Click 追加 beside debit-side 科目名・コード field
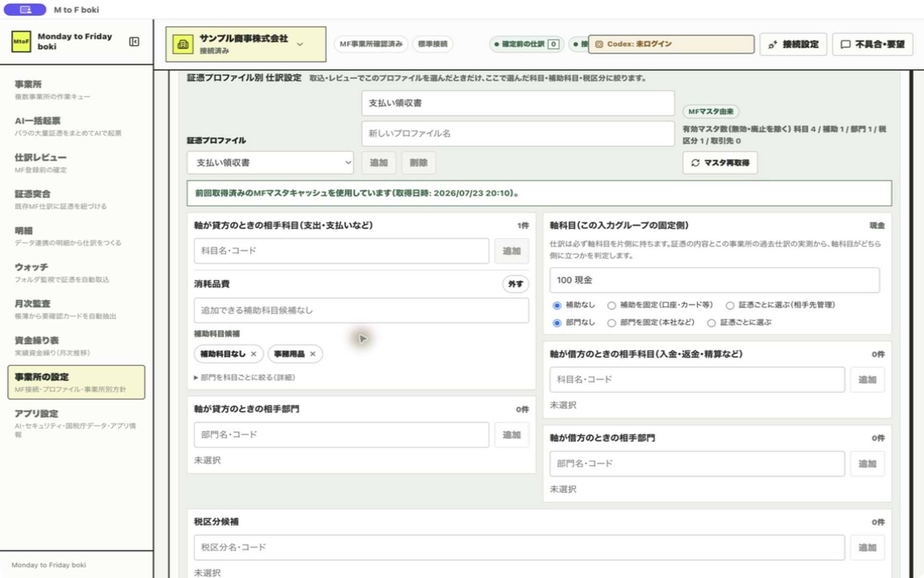 (867, 380)
